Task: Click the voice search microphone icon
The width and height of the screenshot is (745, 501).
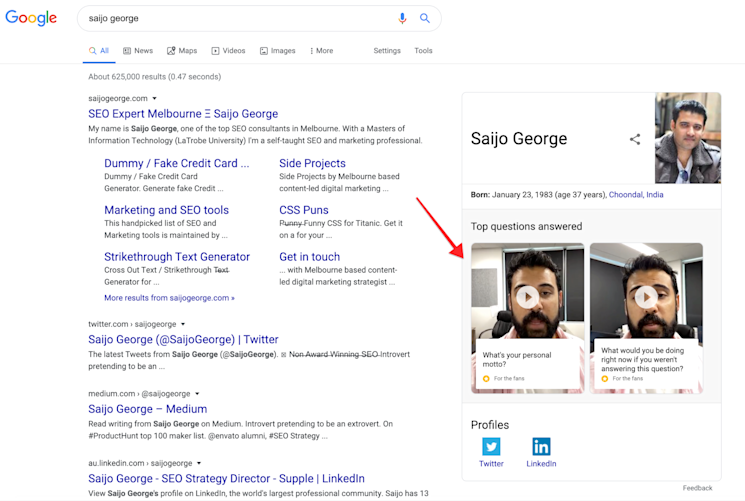Action: [402, 19]
